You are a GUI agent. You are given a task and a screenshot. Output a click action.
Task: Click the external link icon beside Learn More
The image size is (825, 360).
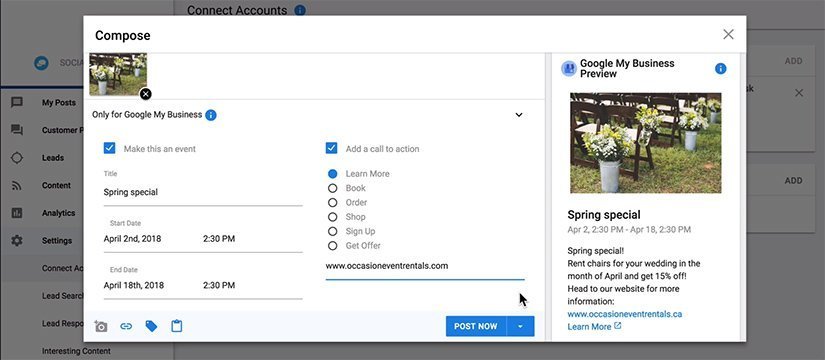(x=618, y=326)
